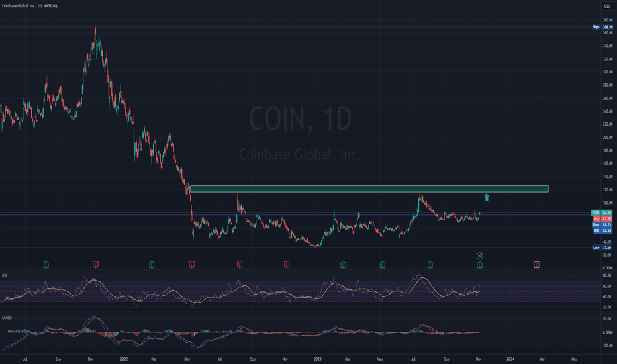Click the 2023 time axis label
617x364 pixels.
coord(318,359)
